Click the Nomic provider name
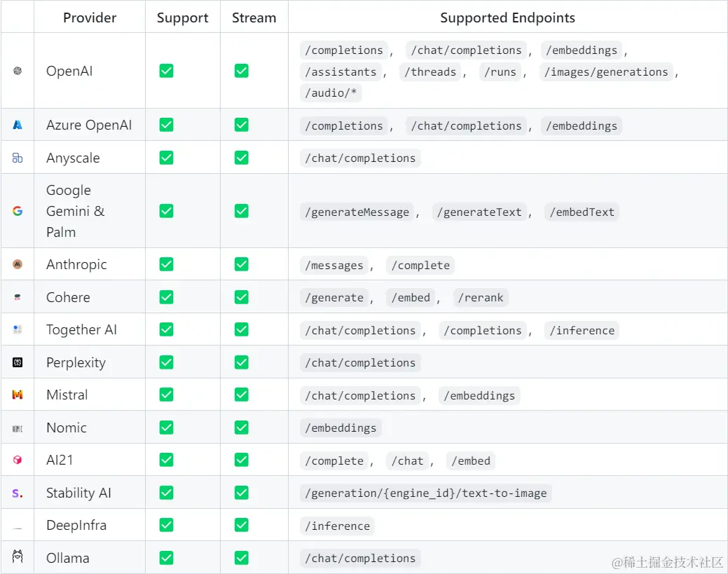Screen dimensions: 728x574 click(x=67, y=428)
